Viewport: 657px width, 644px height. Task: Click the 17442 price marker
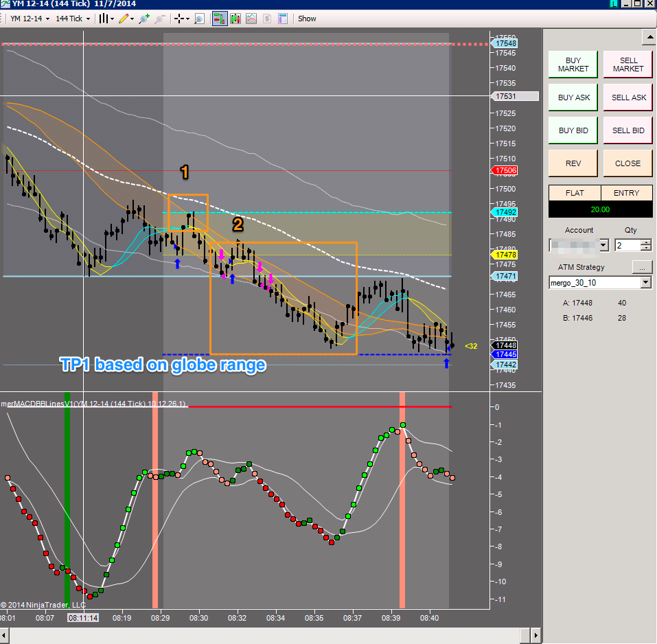[x=505, y=365]
